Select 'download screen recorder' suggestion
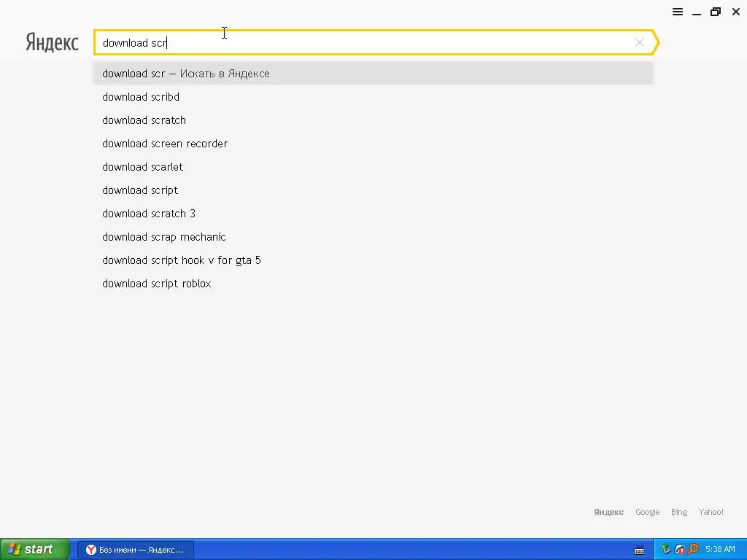The image size is (747, 560). point(373,144)
